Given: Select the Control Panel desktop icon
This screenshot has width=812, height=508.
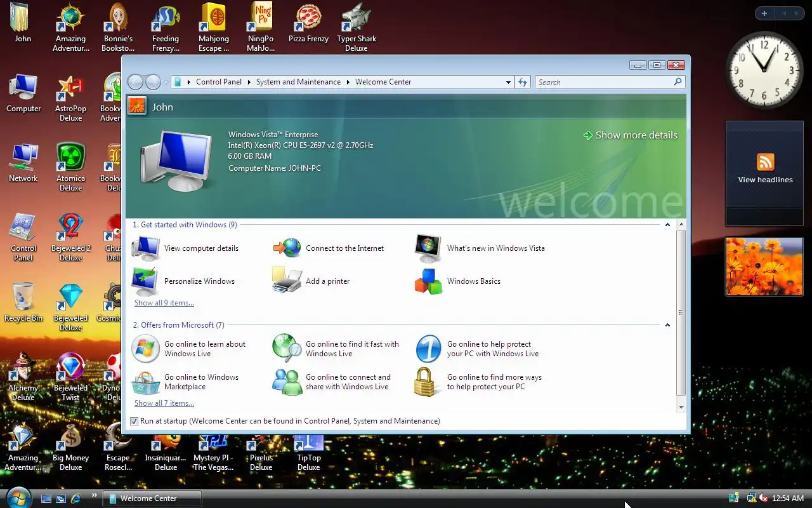Looking at the screenshot, I should 23,237.
